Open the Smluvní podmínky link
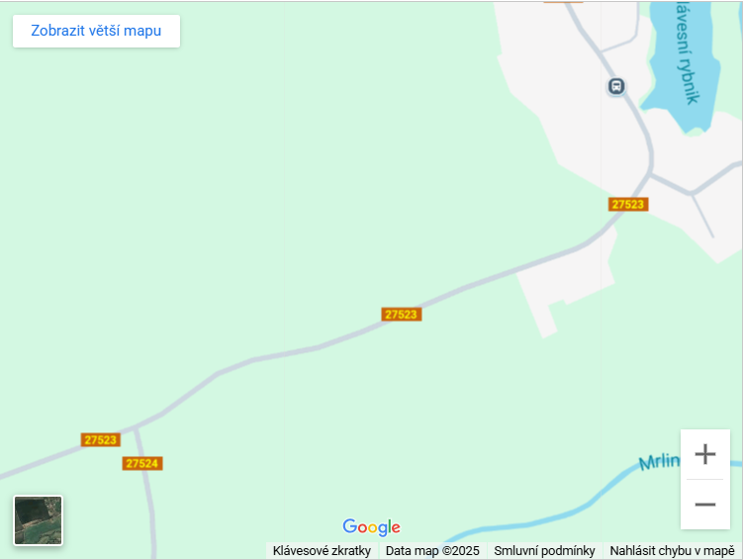 [544, 550]
